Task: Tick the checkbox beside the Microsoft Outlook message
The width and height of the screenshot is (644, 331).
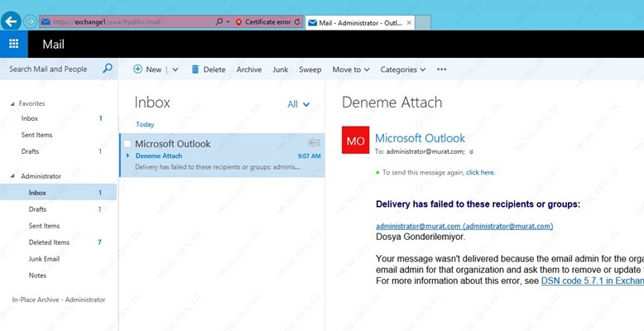Action: pyautogui.click(x=127, y=144)
